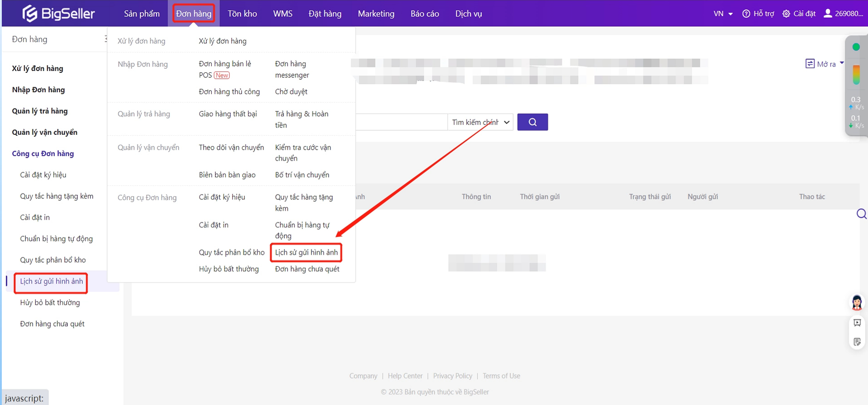Select Lịch sử gửi hình ảnh in dropdown menu
868x405 pixels.
(x=306, y=253)
